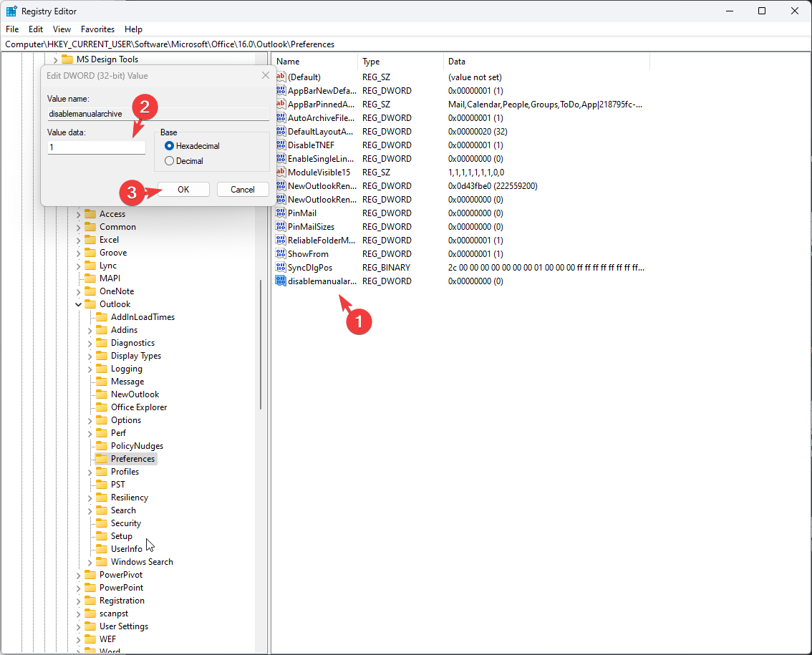Click the Security folder icon
812x655 pixels.
coord(102,523)
